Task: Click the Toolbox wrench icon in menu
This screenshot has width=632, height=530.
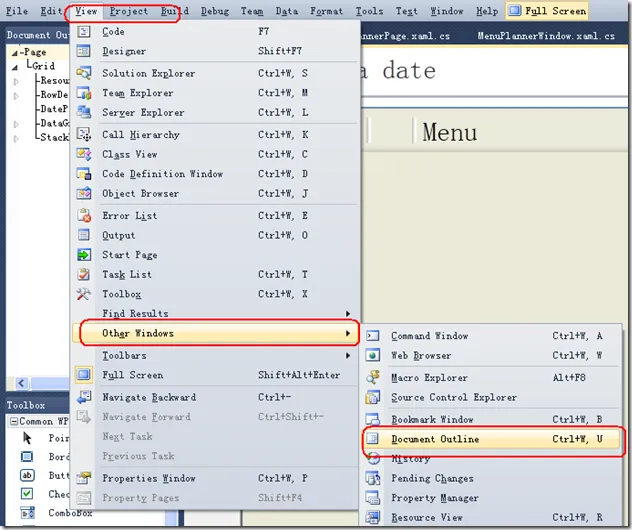Action: pos(84,294)
